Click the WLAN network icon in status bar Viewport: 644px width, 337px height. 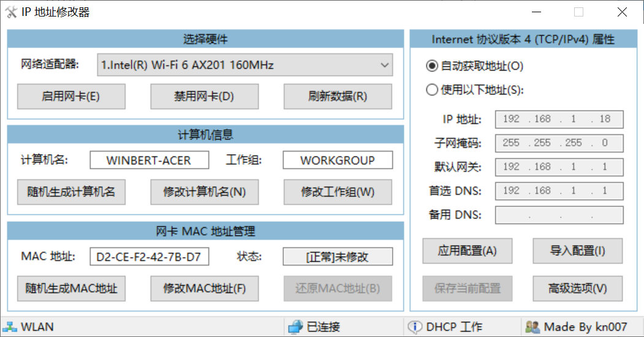click(10, 327)
